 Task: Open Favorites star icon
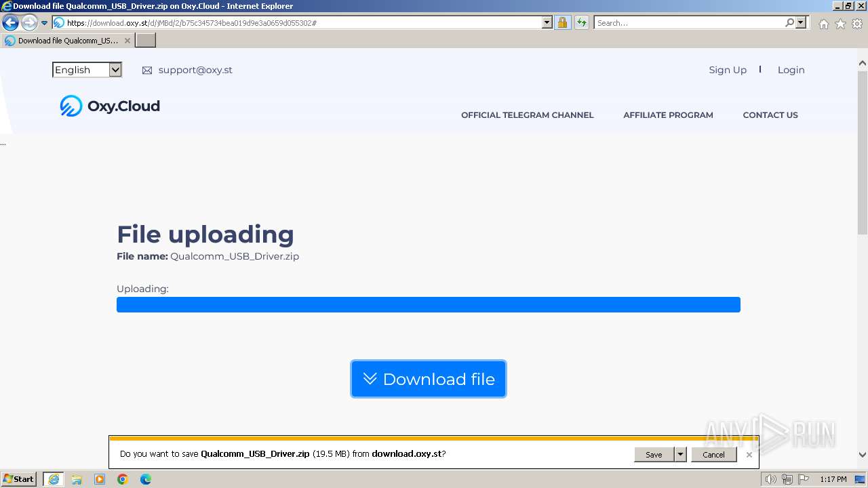tap(840, 24)
